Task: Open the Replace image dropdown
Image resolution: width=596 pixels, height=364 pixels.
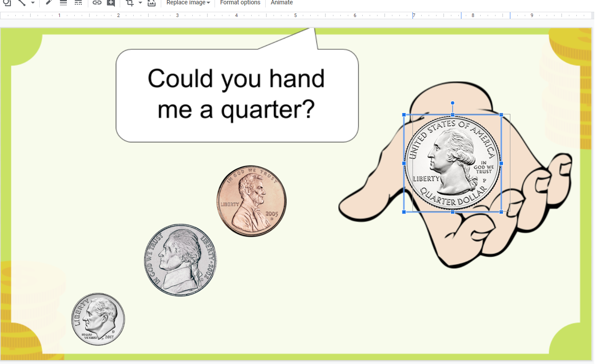Action: 188,3
